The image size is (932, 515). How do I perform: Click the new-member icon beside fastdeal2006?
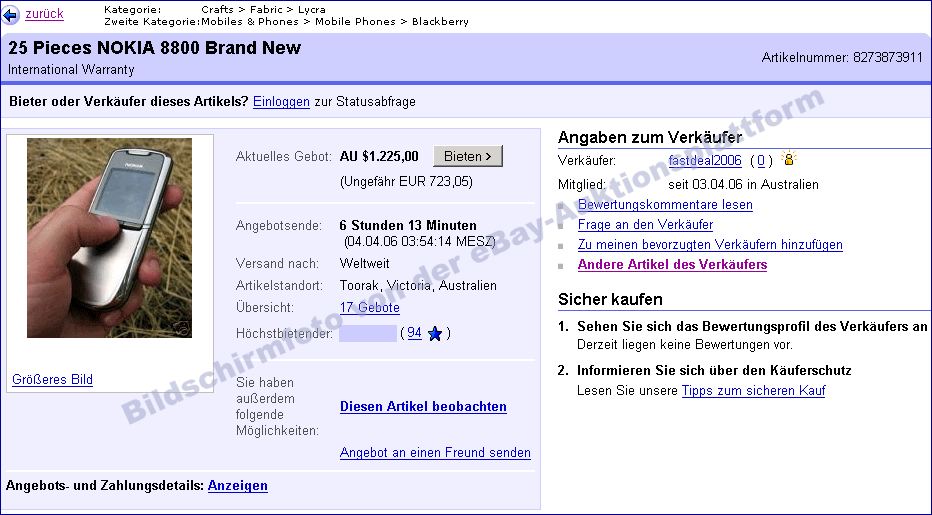(x=789, y=158)
